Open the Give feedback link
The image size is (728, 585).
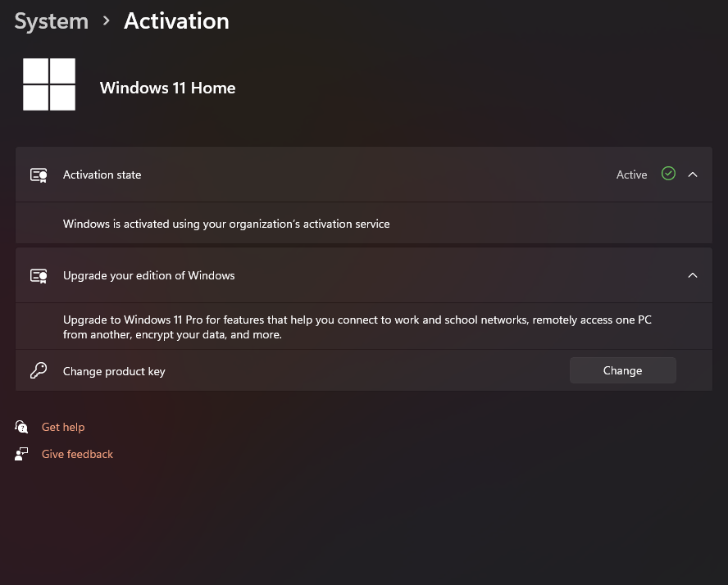click(77, 454)
